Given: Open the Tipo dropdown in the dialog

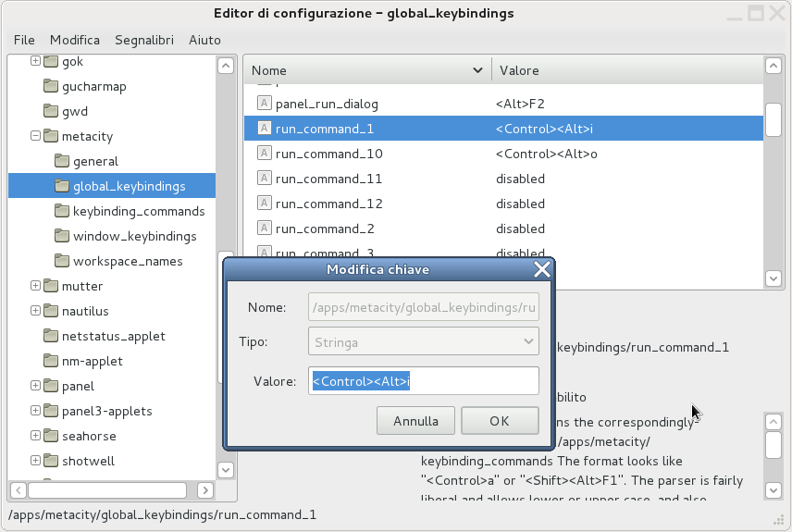Looking at the screenshot, I should 423,342.
